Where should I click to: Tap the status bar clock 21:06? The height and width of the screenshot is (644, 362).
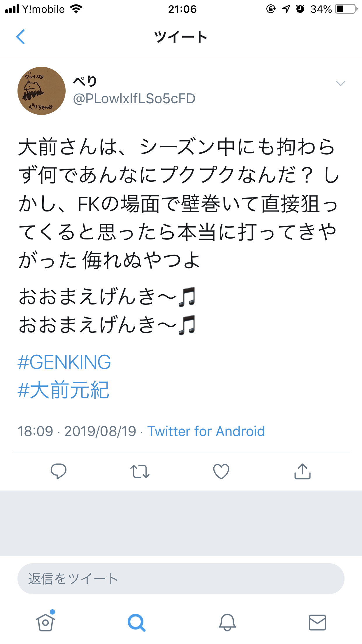tap(182, 9)
